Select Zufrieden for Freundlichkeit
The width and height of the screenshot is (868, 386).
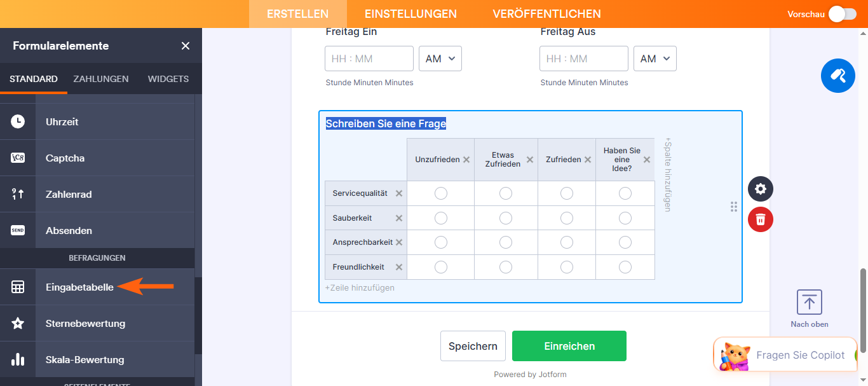(567, 267)
